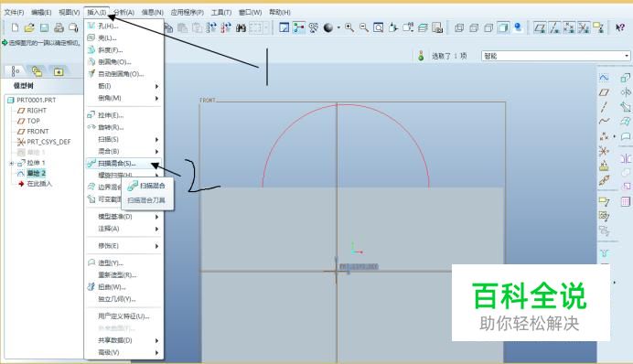The image size is (633, 364).
Task: Select the datum Axis tool in right toolbar
Action: tap(604, 107)
